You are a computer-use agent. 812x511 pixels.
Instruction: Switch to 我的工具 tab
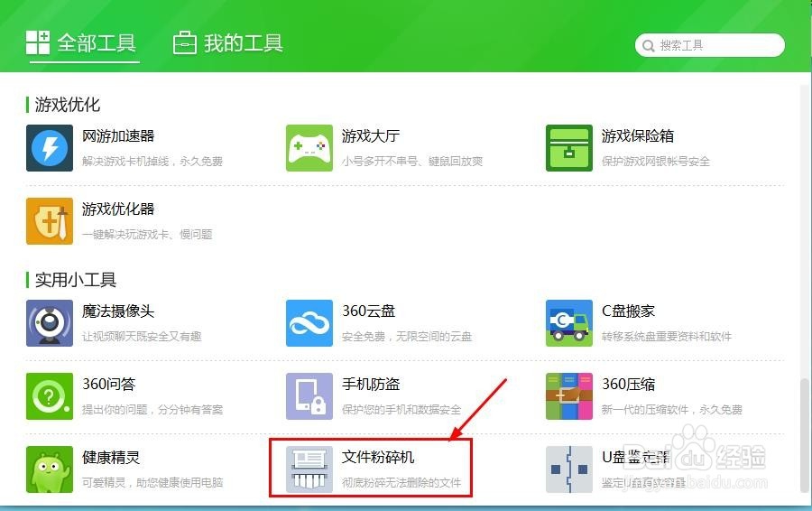coord(228,43)
